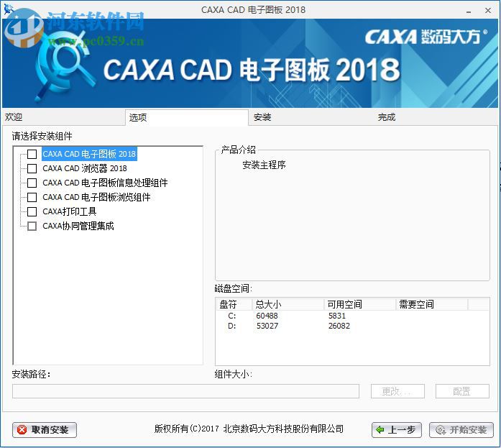Click the 请选择安装组件 label
The image size is (501, 448).
click(42, 136)
